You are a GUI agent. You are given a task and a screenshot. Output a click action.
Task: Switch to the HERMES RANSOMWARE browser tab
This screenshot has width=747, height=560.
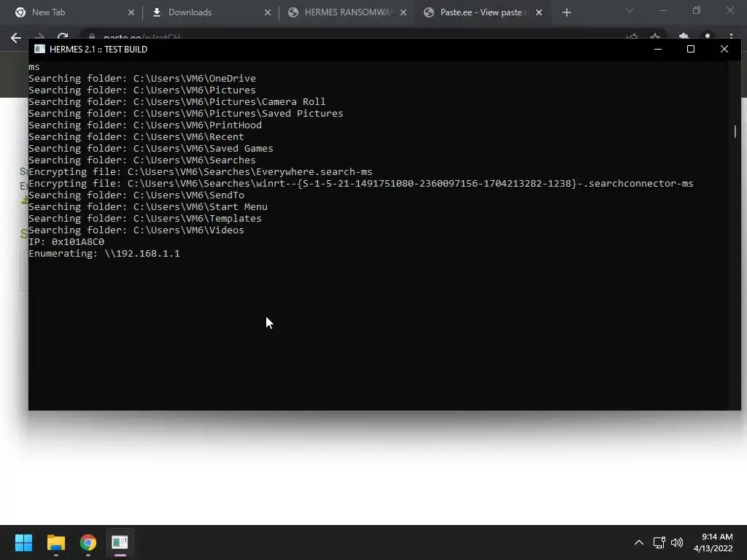[x=347, y=12]
